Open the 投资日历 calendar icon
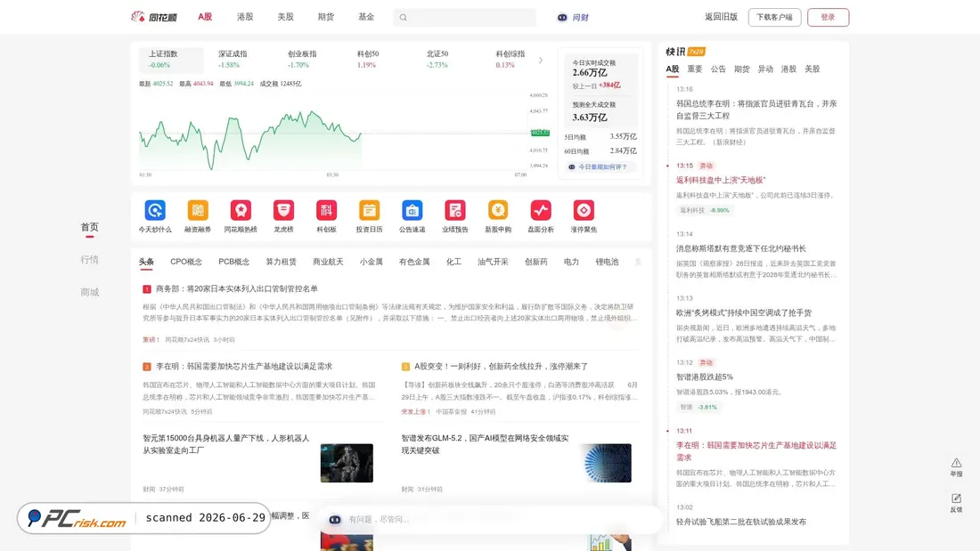 369,211
